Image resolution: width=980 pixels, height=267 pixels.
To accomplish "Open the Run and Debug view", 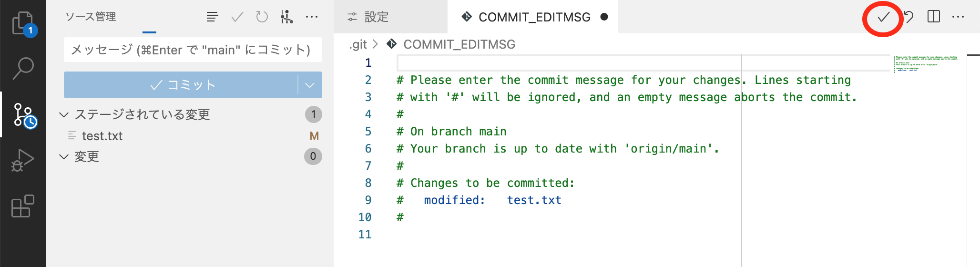I will [x=23, y=160].
